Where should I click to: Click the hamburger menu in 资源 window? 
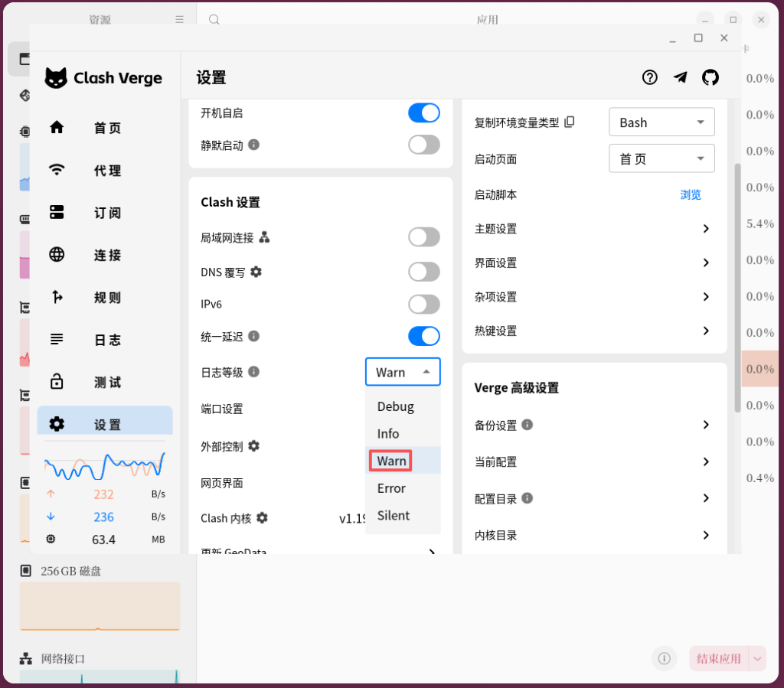tap(179, 19)
